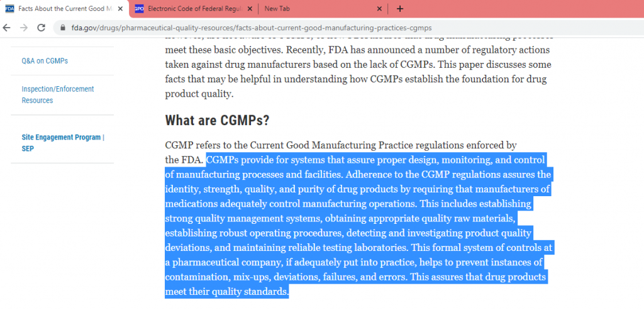644x310 pixels.
Task: Click the browser Back arrow
Action: (x=6, y=28)
